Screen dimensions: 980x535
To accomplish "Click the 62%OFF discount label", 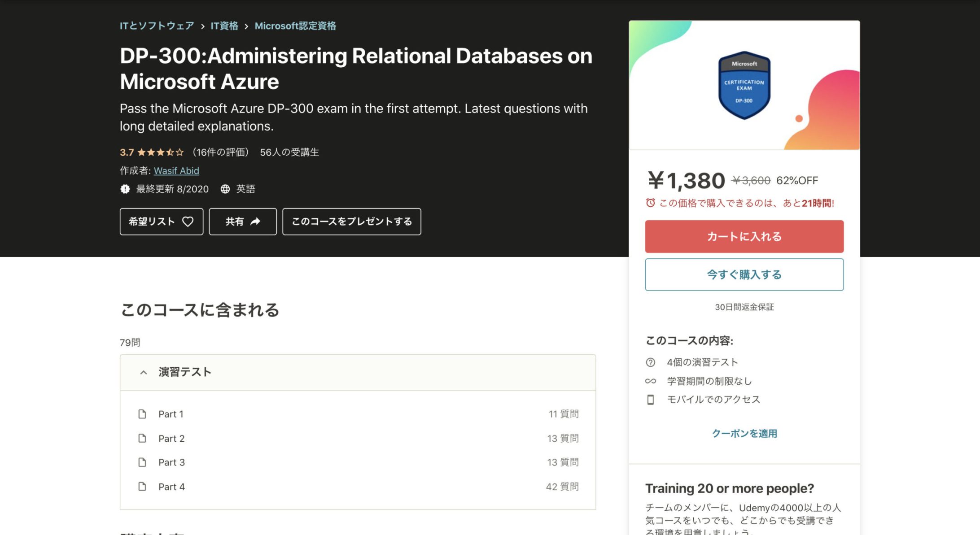I will (797, 181).
